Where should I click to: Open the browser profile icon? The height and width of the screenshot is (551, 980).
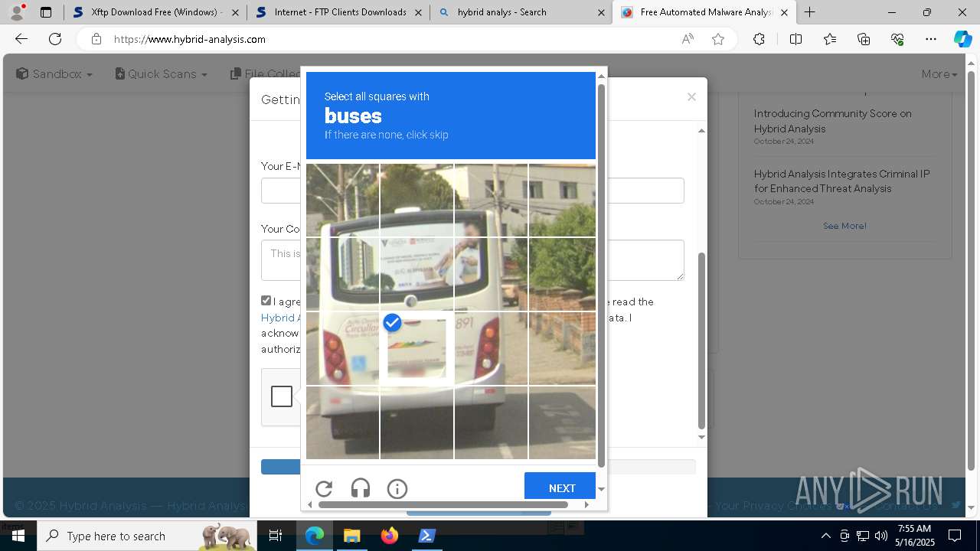(x=17, y=12)
